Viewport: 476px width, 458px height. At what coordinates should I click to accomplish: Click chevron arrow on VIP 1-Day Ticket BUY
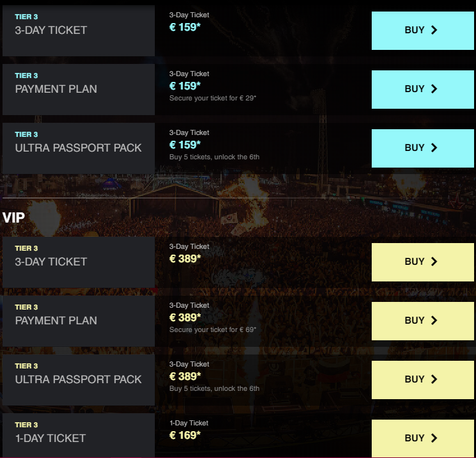[434, 438]
